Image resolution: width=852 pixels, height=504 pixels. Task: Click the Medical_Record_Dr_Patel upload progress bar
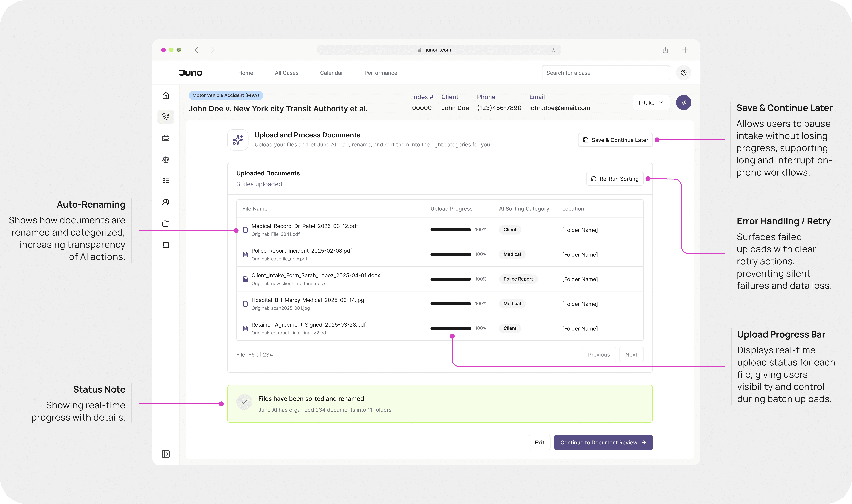point(451,230)
